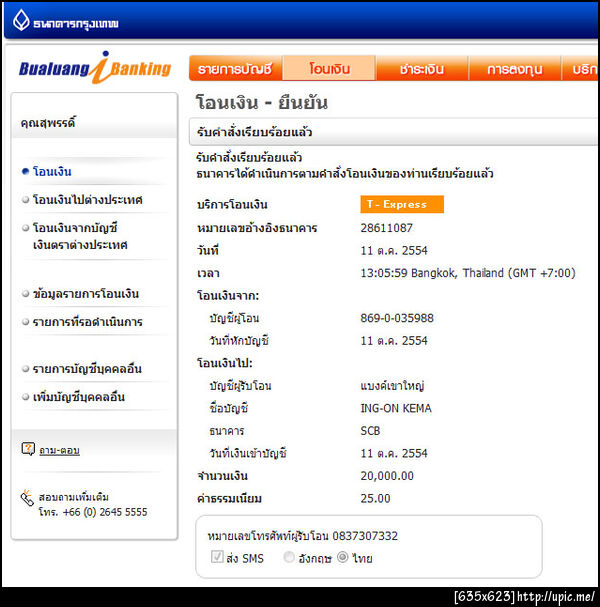Click the Bangkok Bank logo in header

point(65,21)
